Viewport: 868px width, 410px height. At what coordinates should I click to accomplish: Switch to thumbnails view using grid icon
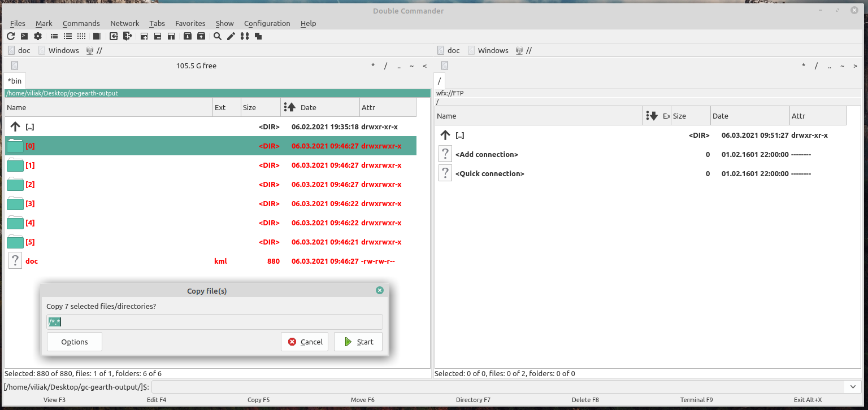click(x=81, y=36)
